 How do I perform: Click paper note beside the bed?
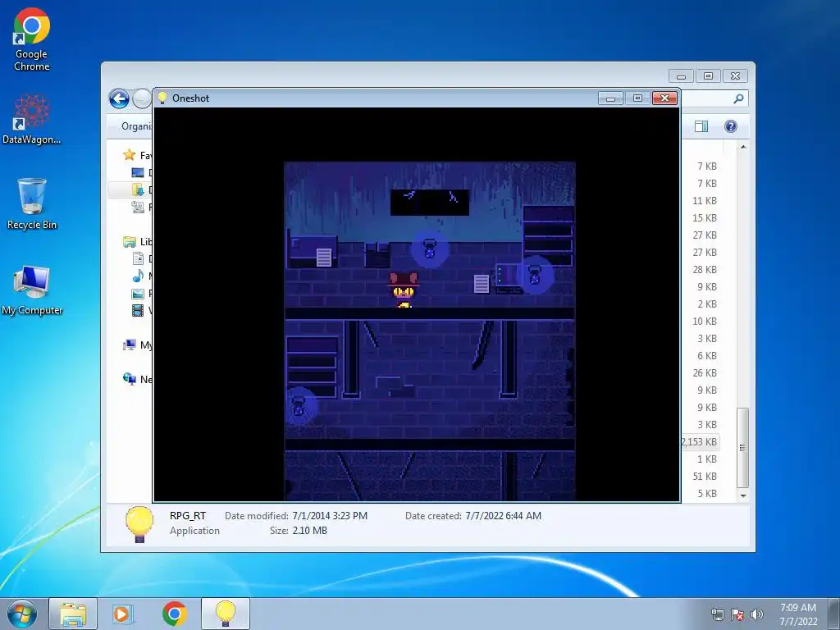pyautogui.click(x=324, y=257)
